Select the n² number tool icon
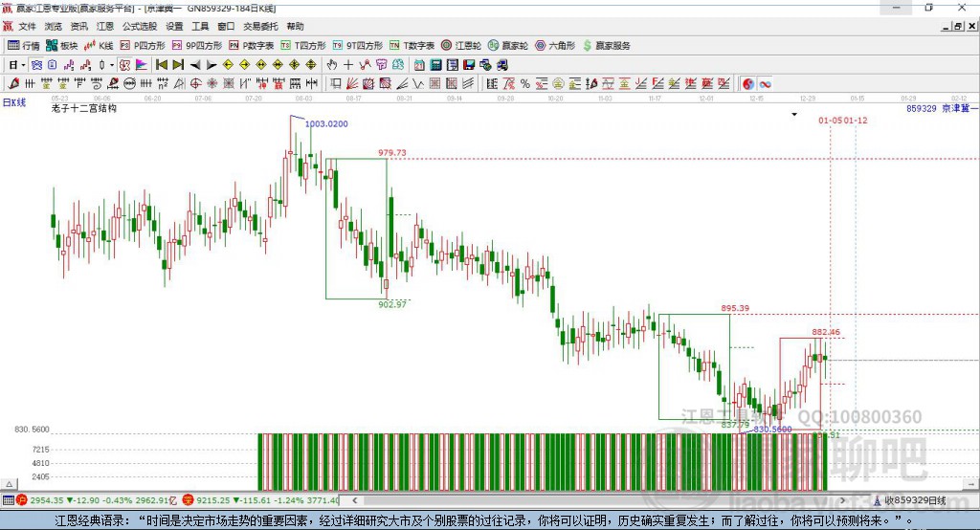Image resolution: width=980 pixels, height=530 pixels. coord(163,84)
